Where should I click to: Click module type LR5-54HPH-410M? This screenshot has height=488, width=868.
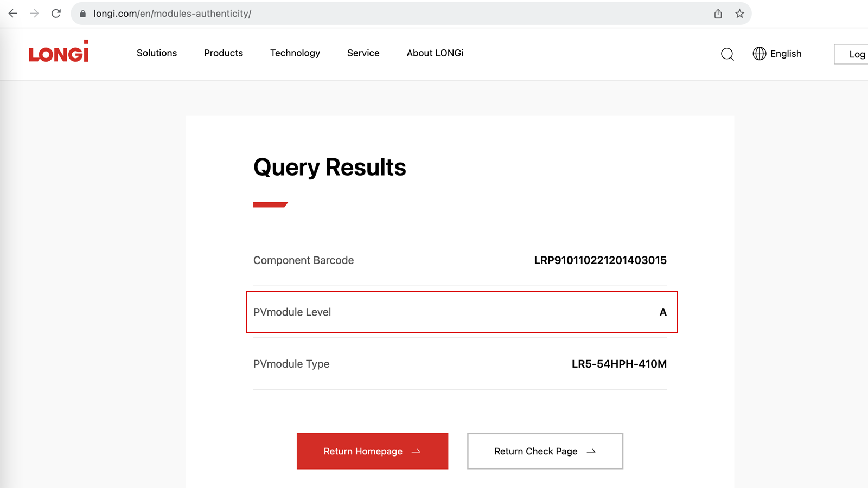[x=619, y=364]
